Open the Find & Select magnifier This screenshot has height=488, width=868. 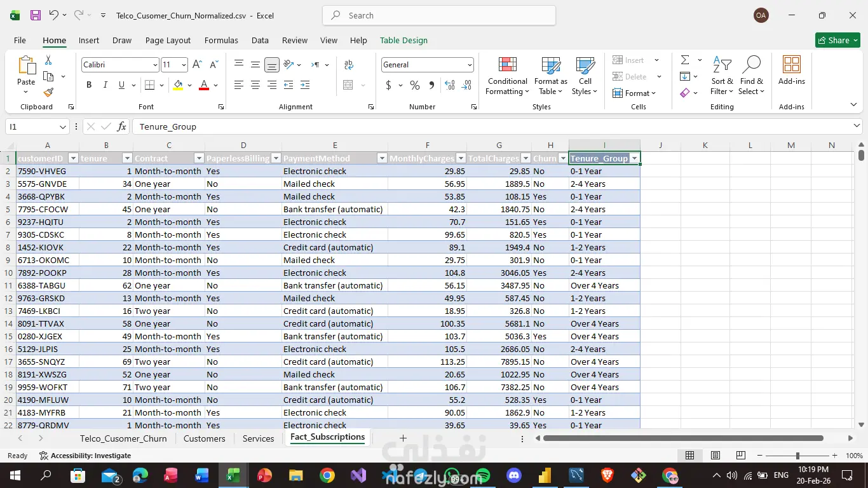[x=752, y=65]
